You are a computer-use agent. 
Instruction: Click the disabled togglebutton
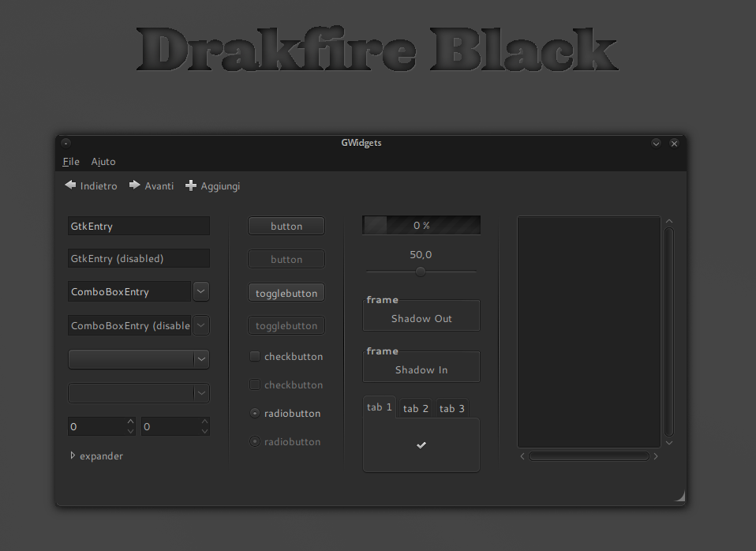286,326
